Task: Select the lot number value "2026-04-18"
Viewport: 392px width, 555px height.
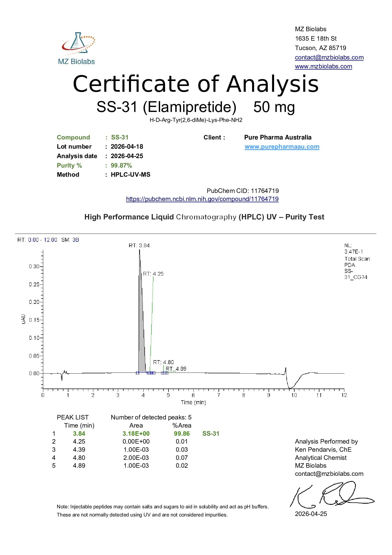Action: [127, 147]
